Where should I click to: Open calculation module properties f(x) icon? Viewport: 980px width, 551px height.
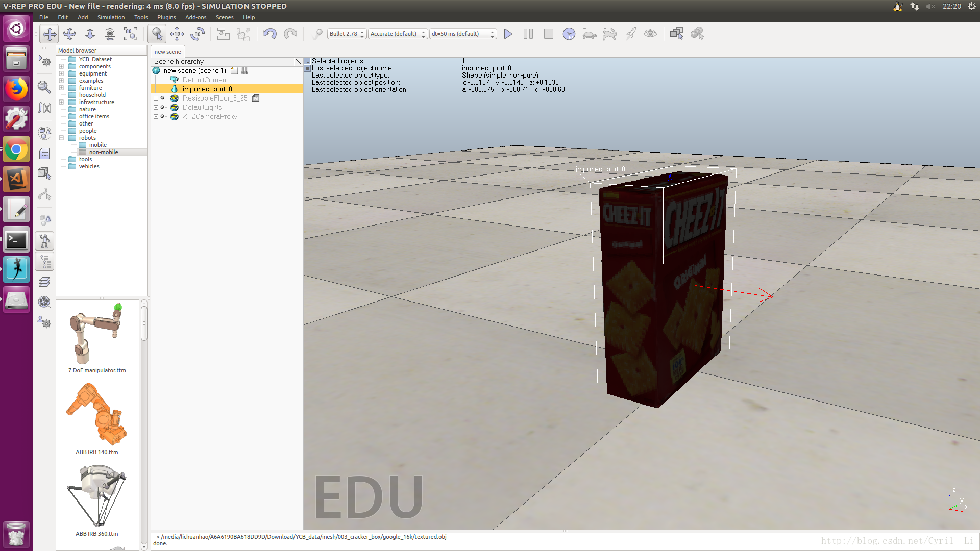click(x=44, y=108)
